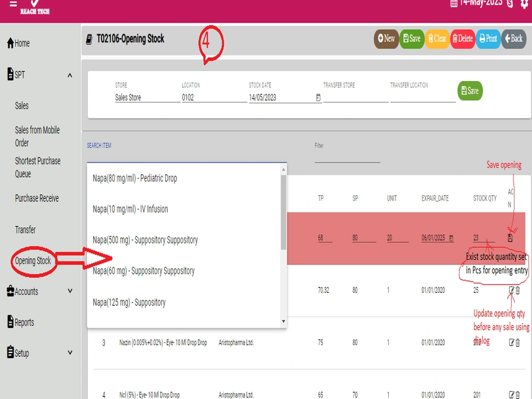Choose Napa(80 mg/ml) - Pediatric Drop
Image resolution: width=532 pixels, height=399 pixels.
tap(184, 178)
